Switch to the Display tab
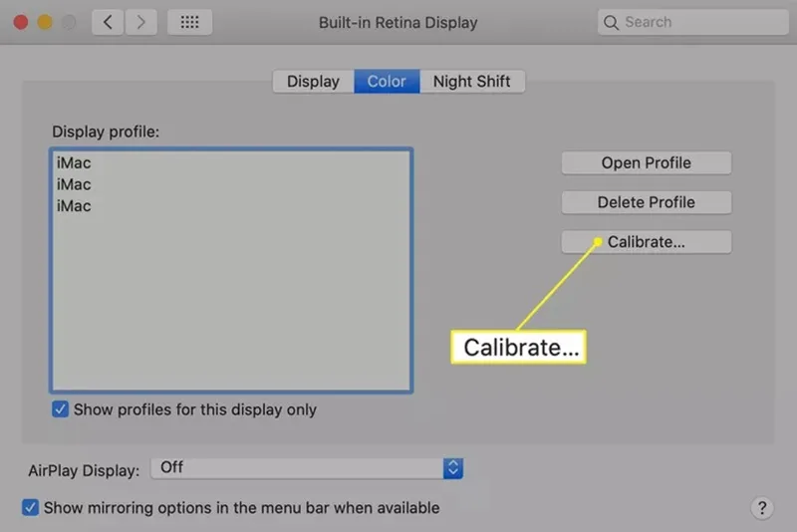The width and height of the screenshot is (797, 532). 313,82
